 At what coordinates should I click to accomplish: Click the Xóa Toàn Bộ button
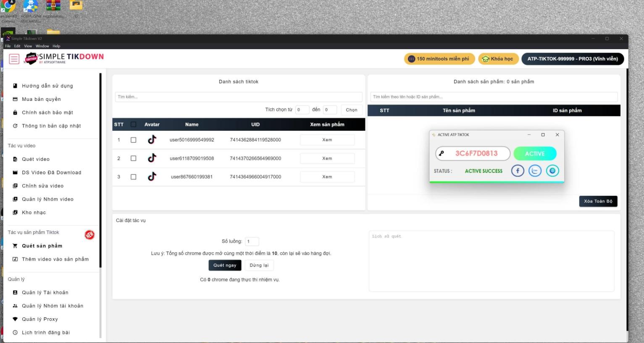(598, 201)
